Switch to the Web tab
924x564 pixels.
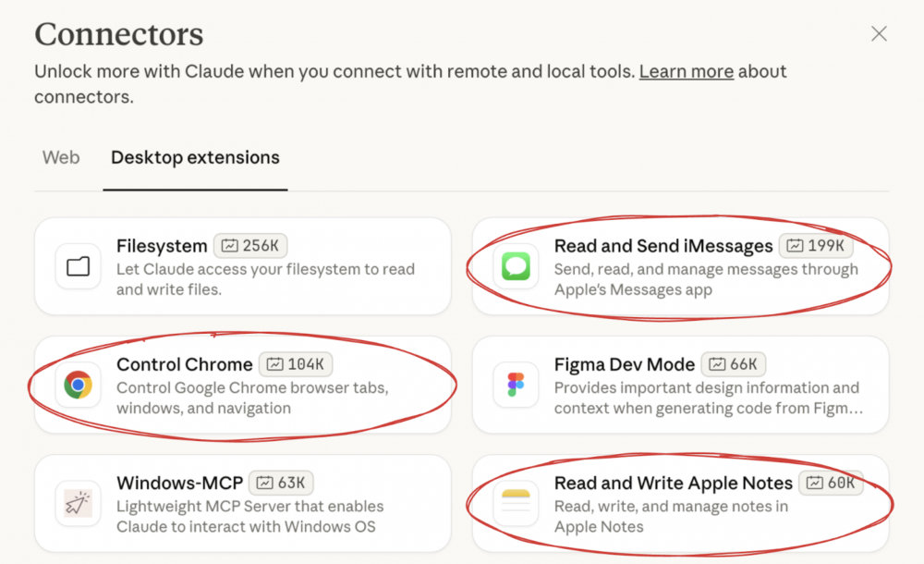click(61, 158)
